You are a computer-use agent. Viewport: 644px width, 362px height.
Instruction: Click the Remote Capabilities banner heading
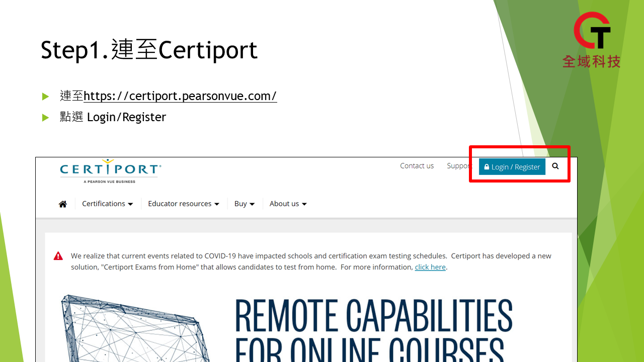click(x=373, y=330)
